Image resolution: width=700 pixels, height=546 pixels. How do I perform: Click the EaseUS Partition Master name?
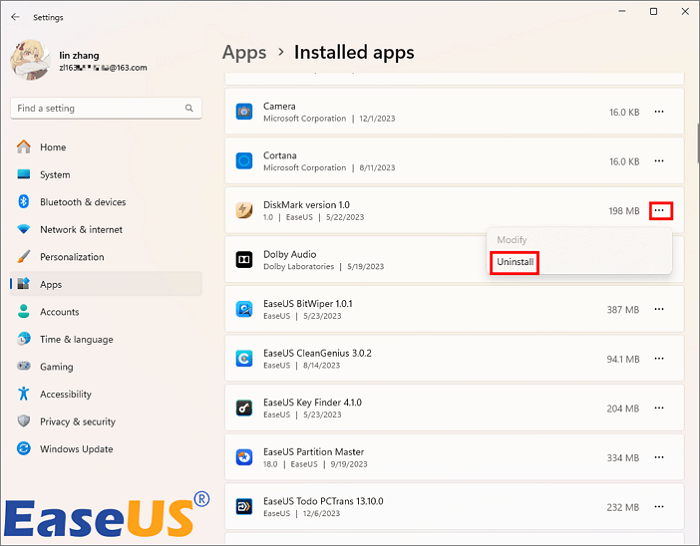coord(313,452)
